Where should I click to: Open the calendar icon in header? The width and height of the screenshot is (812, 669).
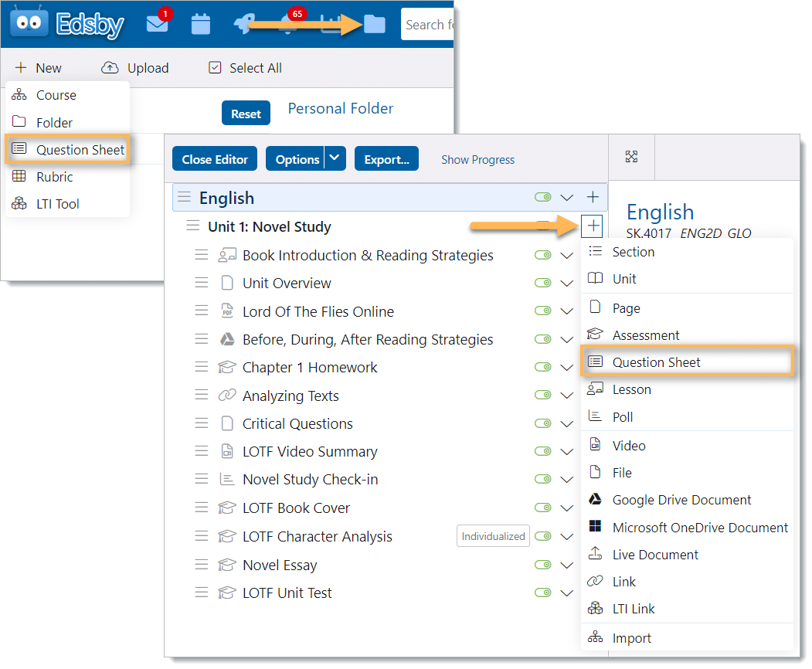(201, 25)
